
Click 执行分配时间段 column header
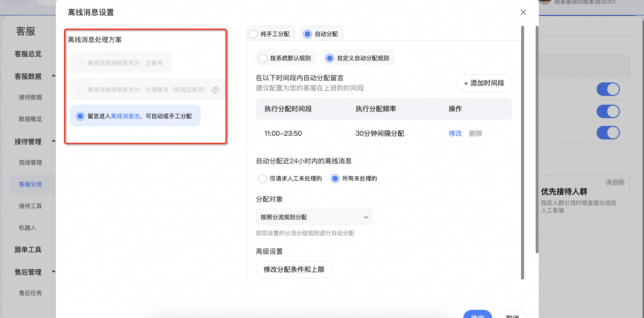click(288, 109)
